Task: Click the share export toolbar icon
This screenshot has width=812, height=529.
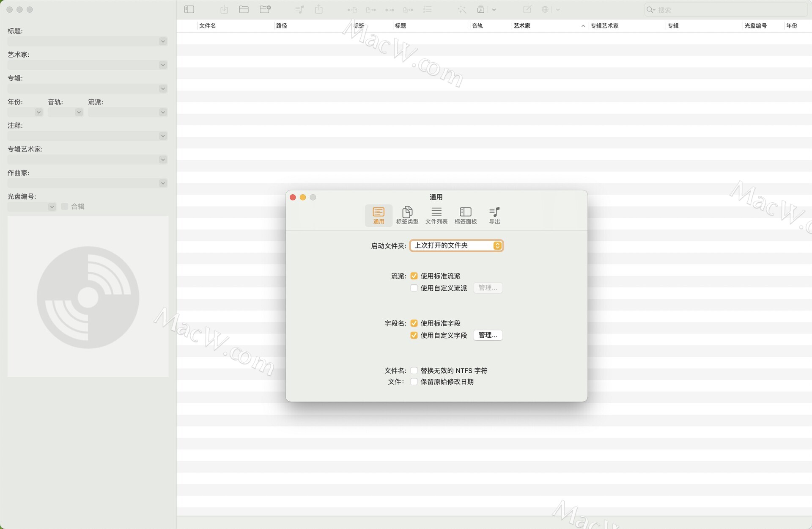Action: [x=319, y=9]
